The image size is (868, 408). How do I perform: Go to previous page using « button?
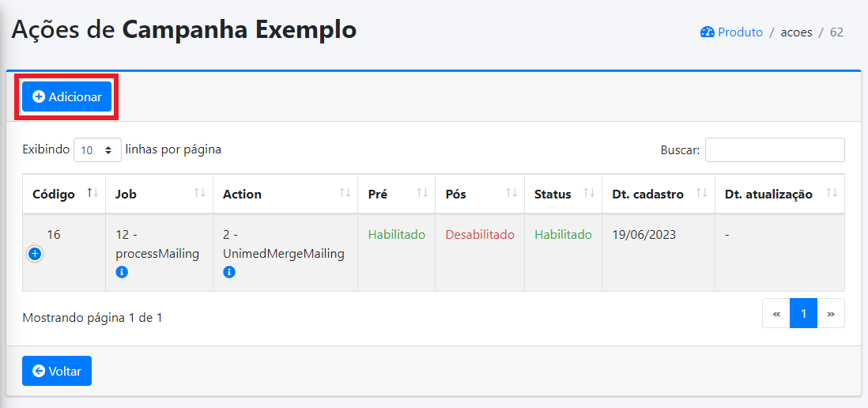776,313
